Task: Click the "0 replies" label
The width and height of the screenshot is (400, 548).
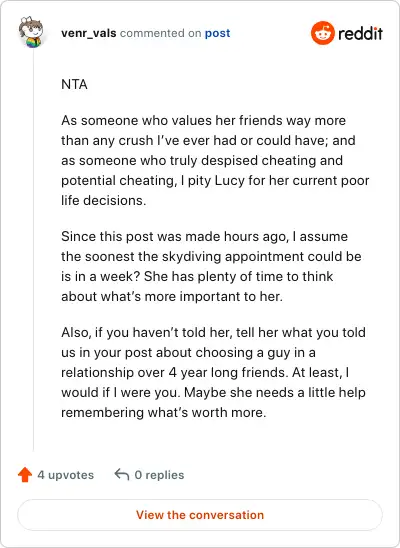Action: 159,475
